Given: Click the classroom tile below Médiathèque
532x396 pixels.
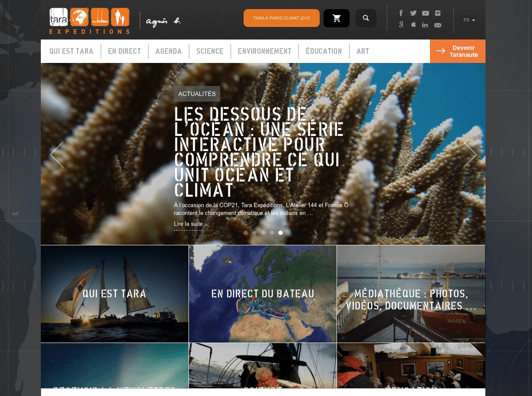Looking at the screenshot, I should pyautogui.click(x=411, y=366).
